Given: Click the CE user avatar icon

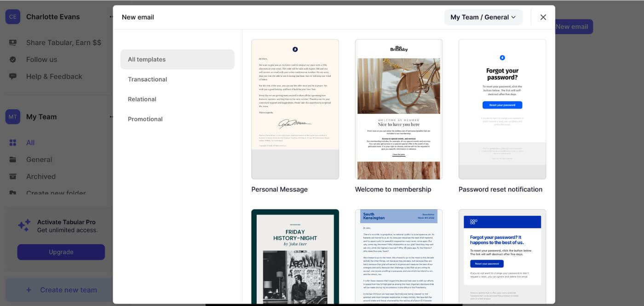Looking at the screenshot, I should click(12, 17).
